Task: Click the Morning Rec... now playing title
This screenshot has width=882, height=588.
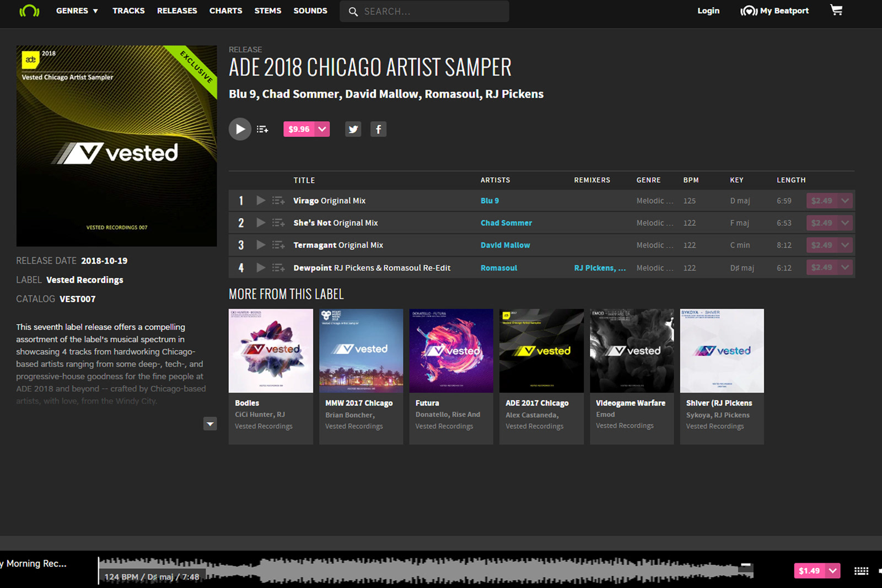Action: pos(34,564)
